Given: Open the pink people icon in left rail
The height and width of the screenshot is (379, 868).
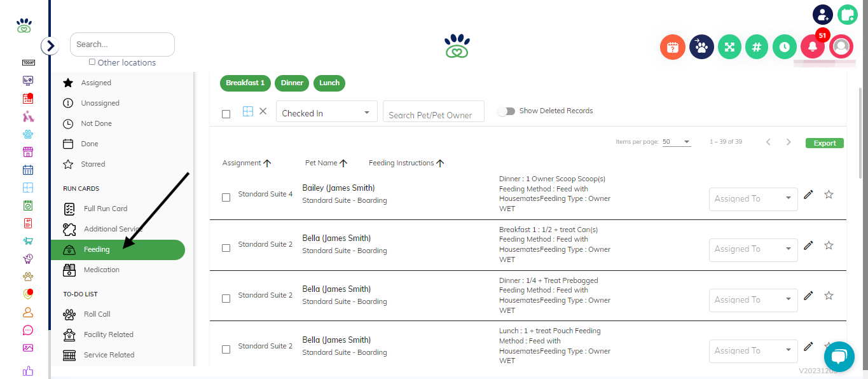Looking at the screenshot, I should pos(28,116).
